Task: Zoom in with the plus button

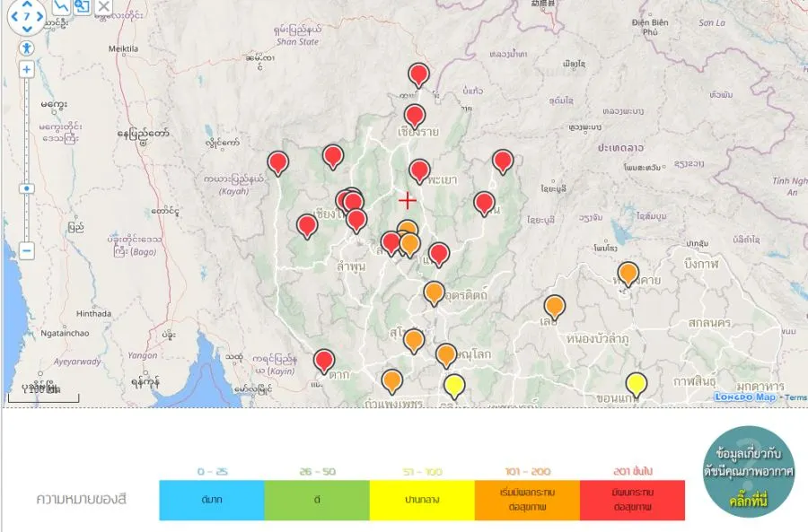Action: [x=27, y=69]
